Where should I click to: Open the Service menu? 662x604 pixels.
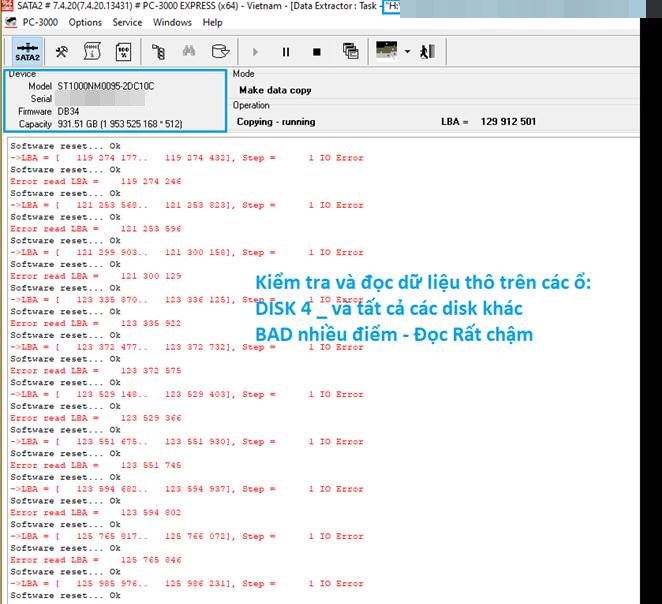point(127,22)
